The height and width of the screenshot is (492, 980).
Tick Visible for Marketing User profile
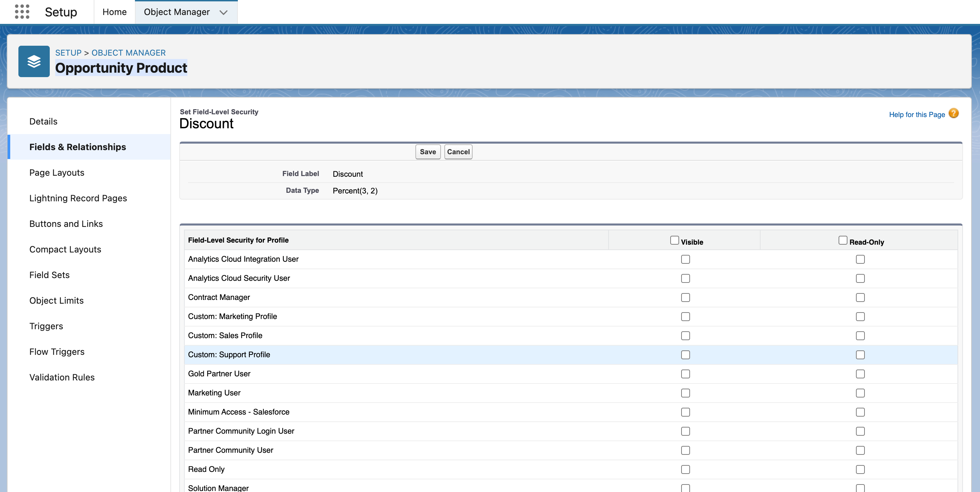click(685, 393)
